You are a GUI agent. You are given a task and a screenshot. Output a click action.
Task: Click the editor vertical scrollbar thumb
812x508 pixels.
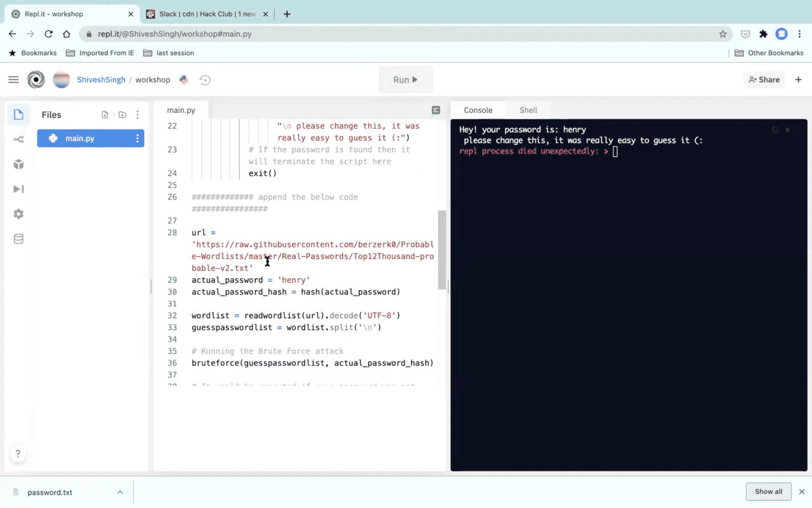pyautogui.click(x=442, y=250)
